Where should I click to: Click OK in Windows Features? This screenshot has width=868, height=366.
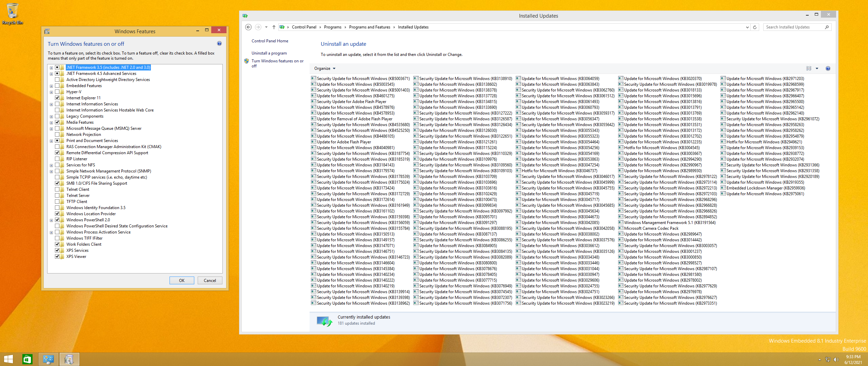pos(182,280)
